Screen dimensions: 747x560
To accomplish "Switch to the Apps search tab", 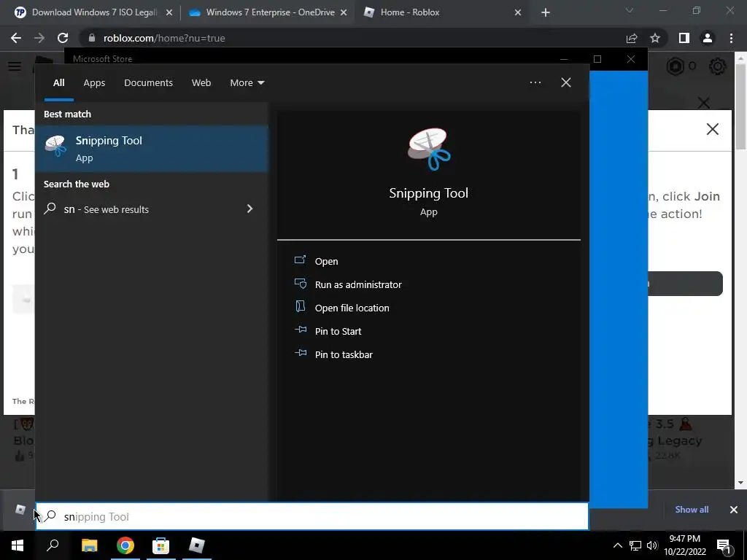I will pos(94,82).
